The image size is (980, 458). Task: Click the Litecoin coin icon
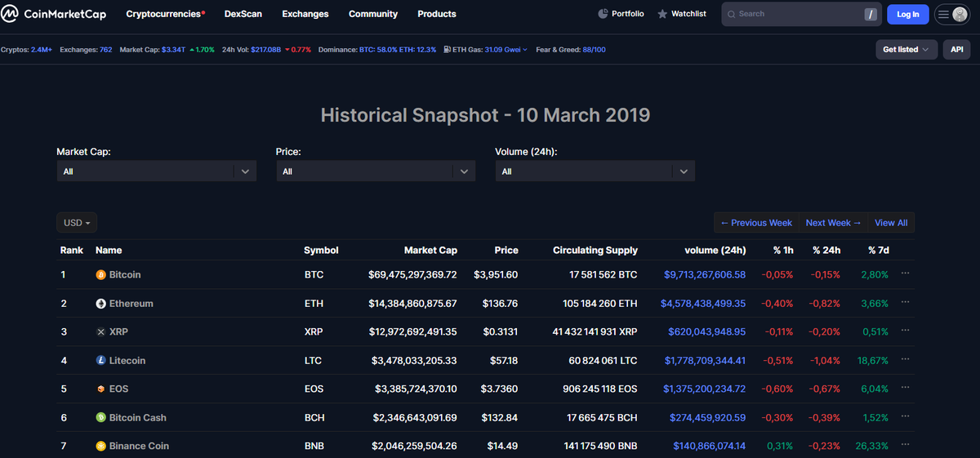(x=101, y=361)
